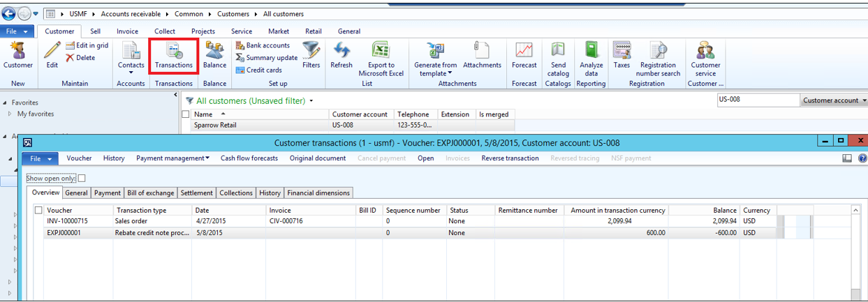This screenshot has height=302, width=868.
Task: Expand My favorites tree node
Action: click(10, 114)
